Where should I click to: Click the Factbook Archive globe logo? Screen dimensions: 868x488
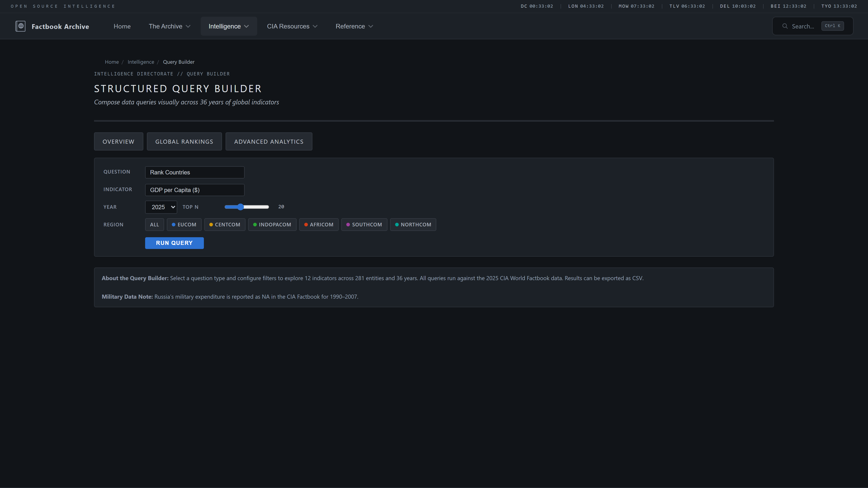point(21,26)
